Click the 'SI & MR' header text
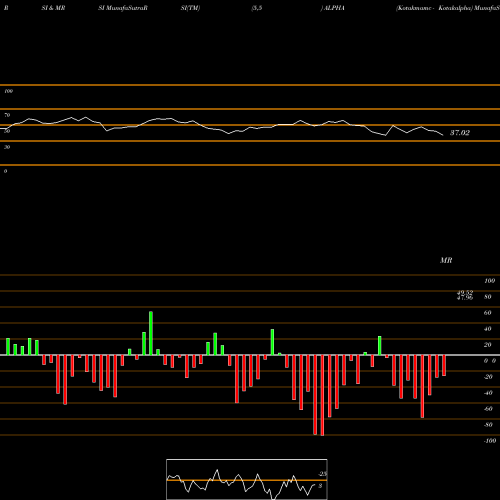Screen dimensions: 500x500 tap(53, 8)
